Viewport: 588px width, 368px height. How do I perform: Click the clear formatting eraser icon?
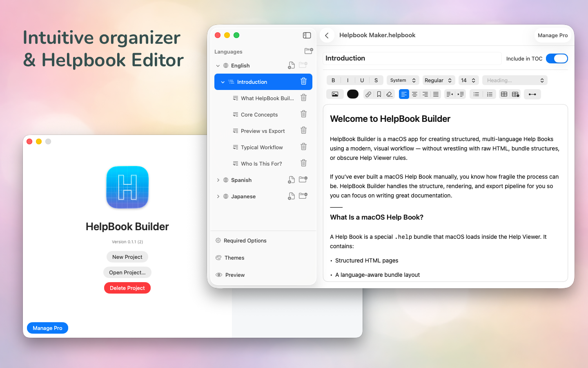390,94
